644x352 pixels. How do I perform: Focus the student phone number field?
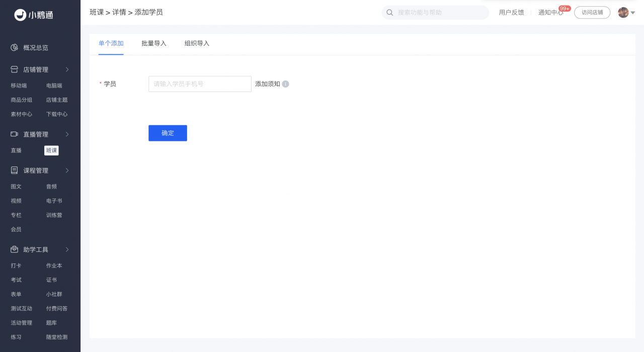[x=200, y=84]
